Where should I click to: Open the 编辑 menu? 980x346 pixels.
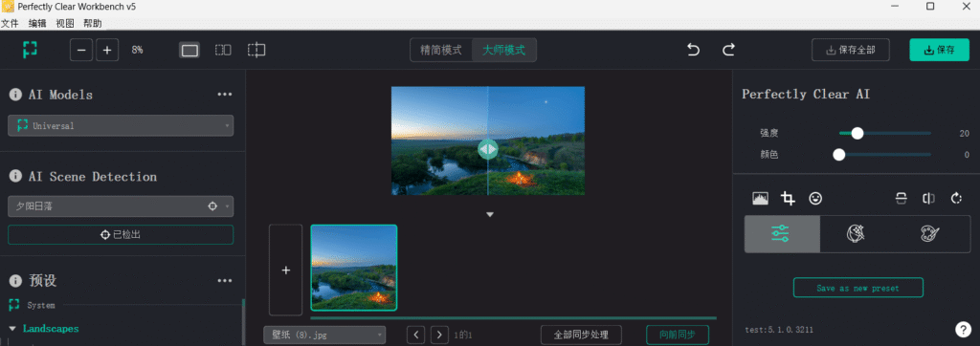pos(37,24)
